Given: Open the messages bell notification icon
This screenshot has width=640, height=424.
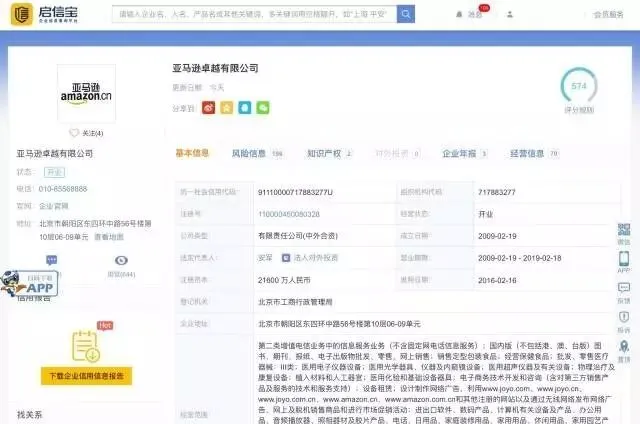Looking at the screenshot, I should point(459,14).
